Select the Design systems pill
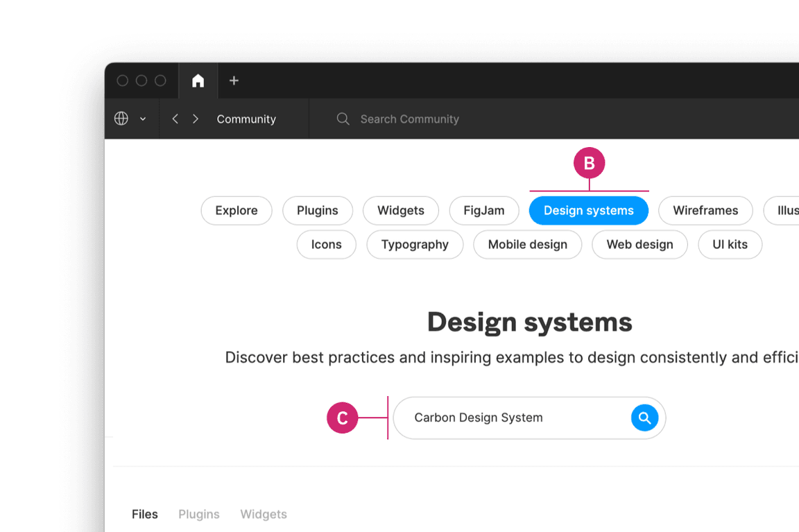Image resolution: width=799 pixels, height=532 pixels. point(588,211)
